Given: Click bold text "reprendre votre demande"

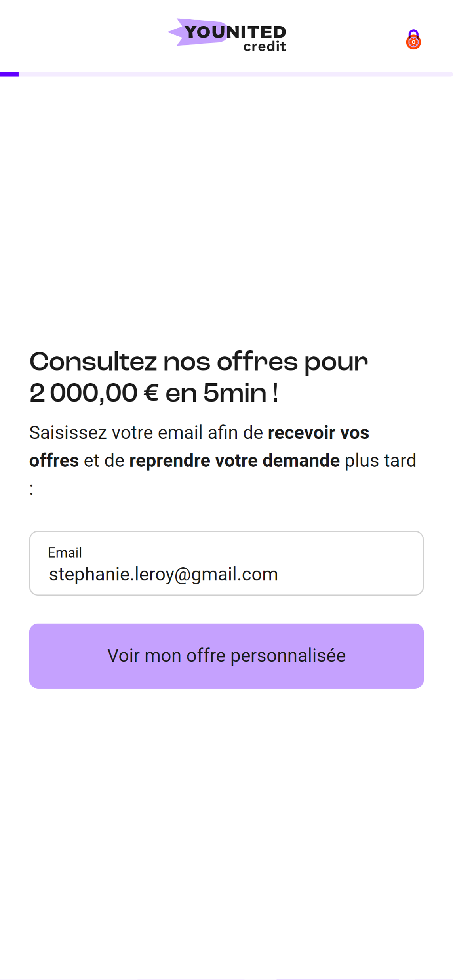Looking at the screenshot, I should 234,461.
